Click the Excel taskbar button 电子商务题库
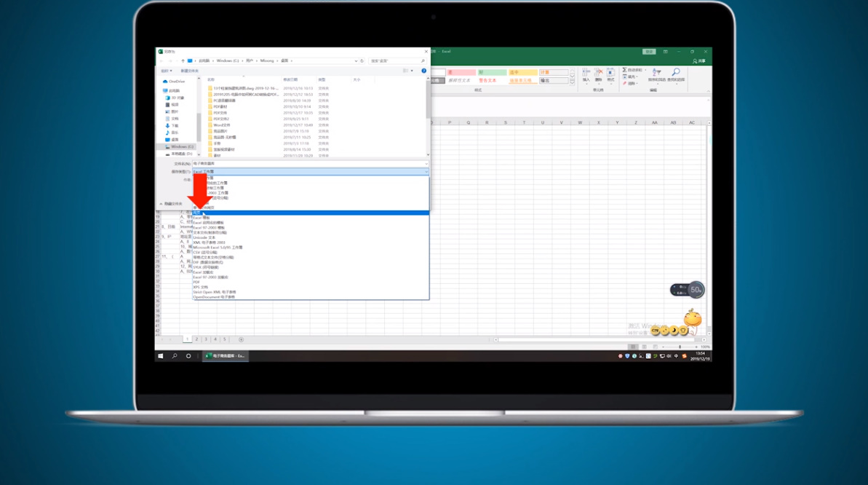This screenshot has height=485, width=868. tap(225, 356)
